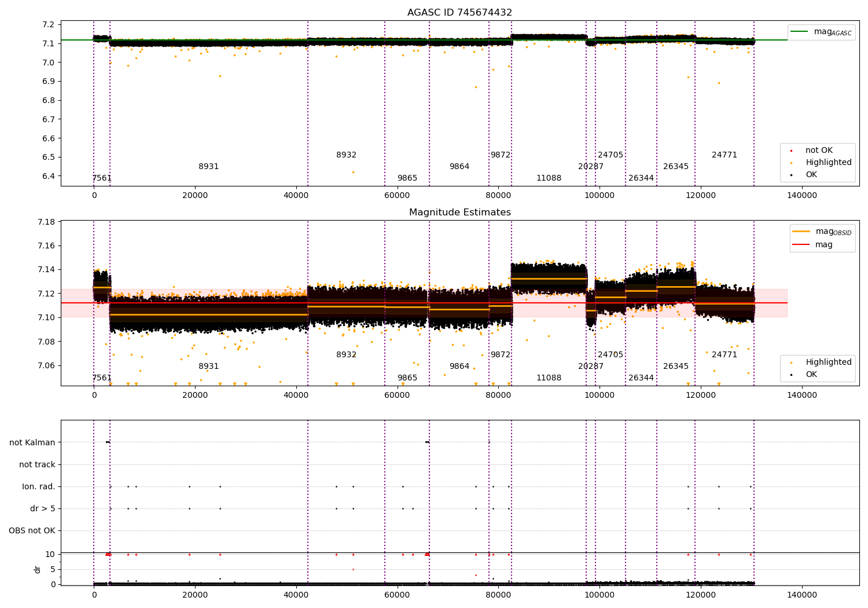Click obsid label 7561 in the middle plot
Viewport: 868px width, 608px height.
[102, 378]
